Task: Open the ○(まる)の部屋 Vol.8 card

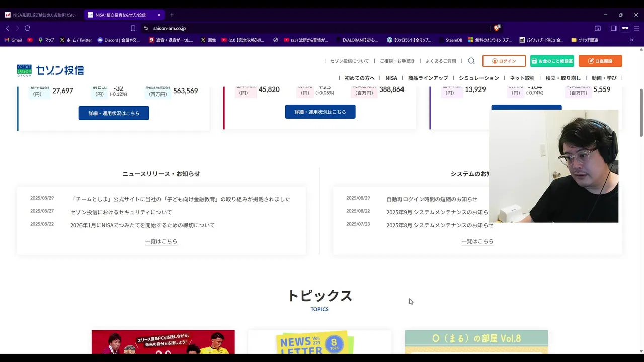Action: pos(476,342)
